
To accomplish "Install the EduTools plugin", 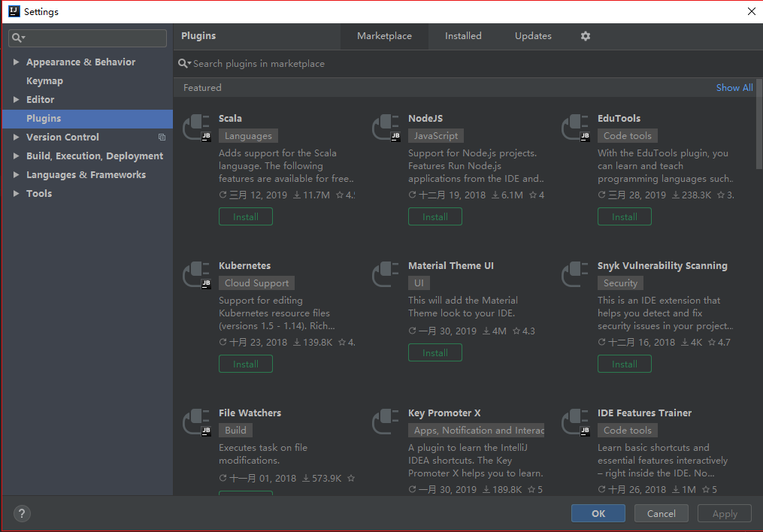I will coord(625,217).
